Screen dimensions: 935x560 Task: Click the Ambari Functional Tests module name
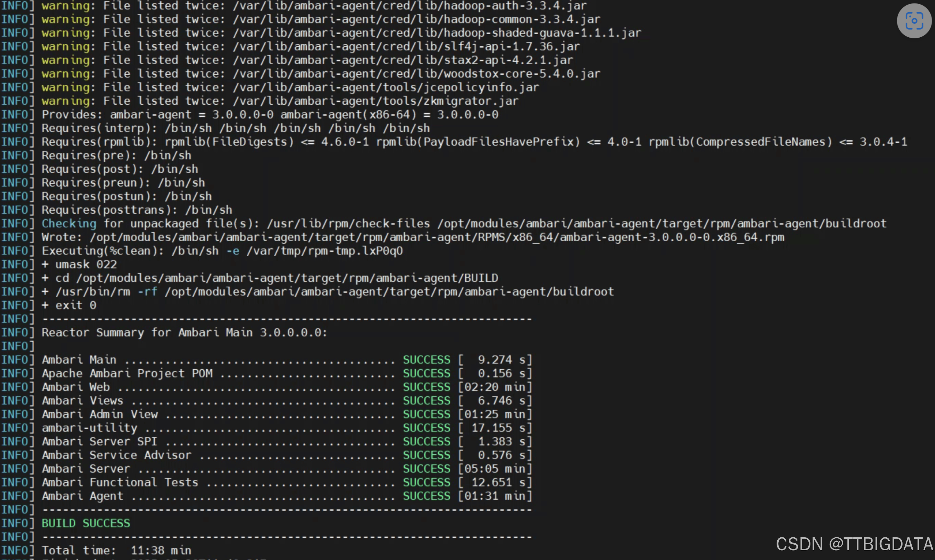coord(120,482)
